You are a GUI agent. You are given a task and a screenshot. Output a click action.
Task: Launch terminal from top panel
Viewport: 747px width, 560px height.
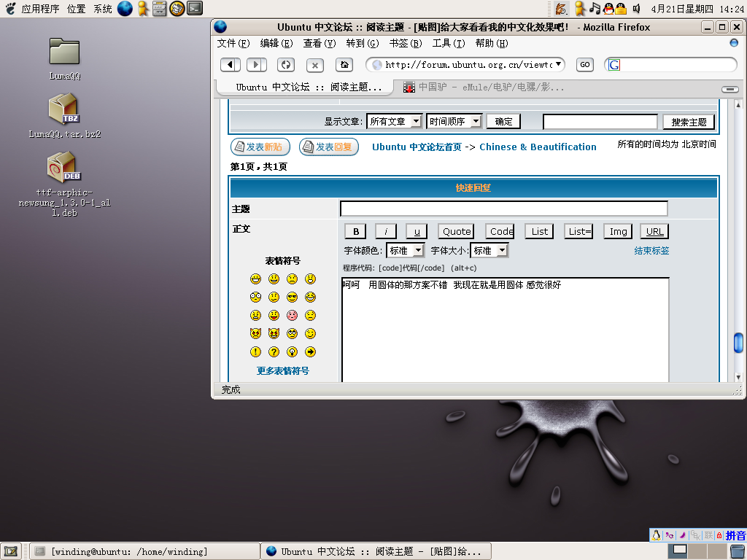(195, 8)
